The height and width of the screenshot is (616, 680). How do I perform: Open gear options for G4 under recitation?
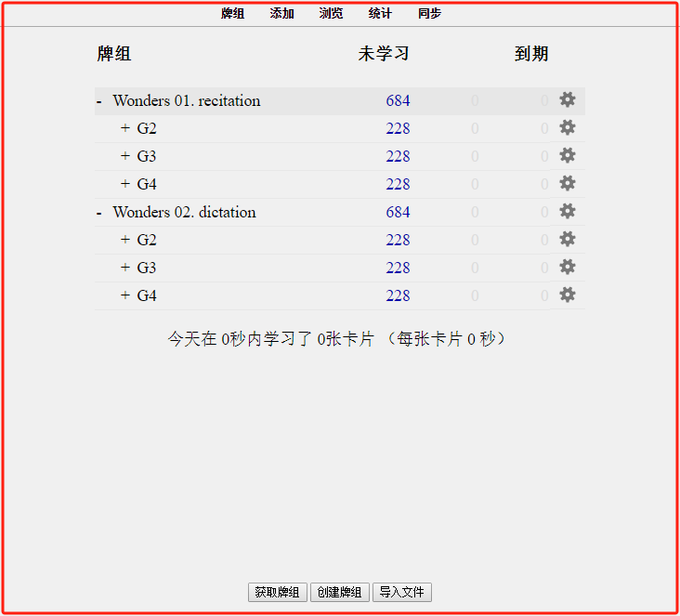click(x=568, y=183)
